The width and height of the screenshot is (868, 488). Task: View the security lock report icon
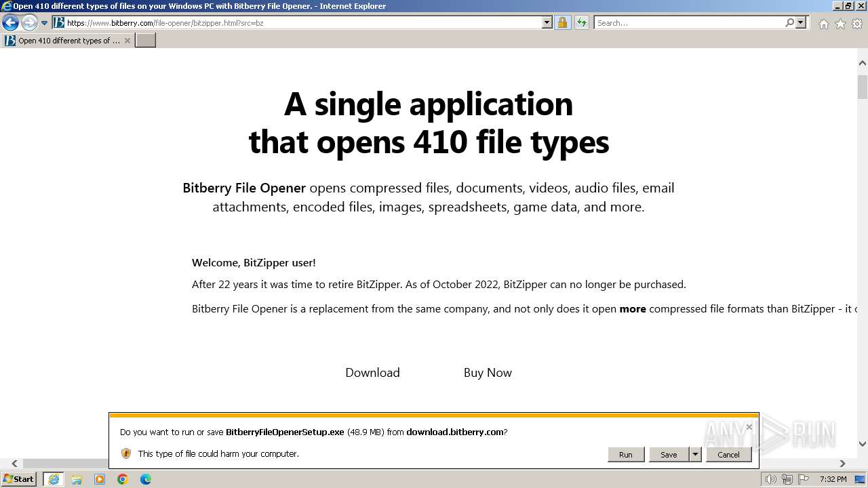click(562, 22)
